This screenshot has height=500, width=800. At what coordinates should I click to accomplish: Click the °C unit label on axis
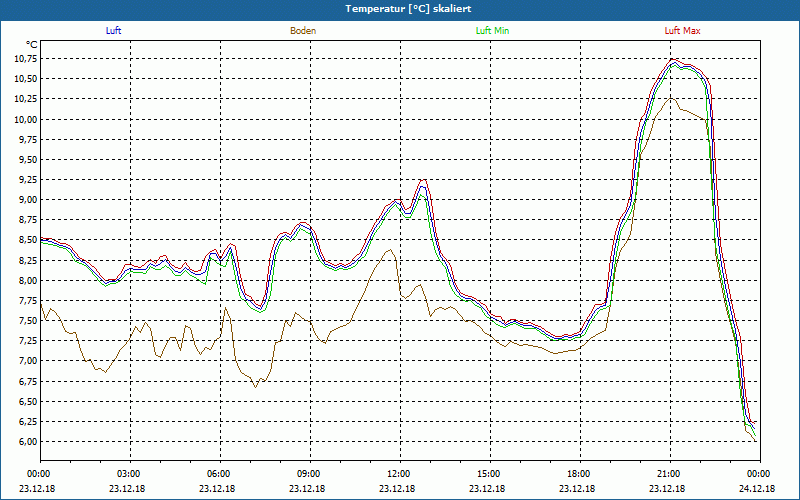pos(32,44)
